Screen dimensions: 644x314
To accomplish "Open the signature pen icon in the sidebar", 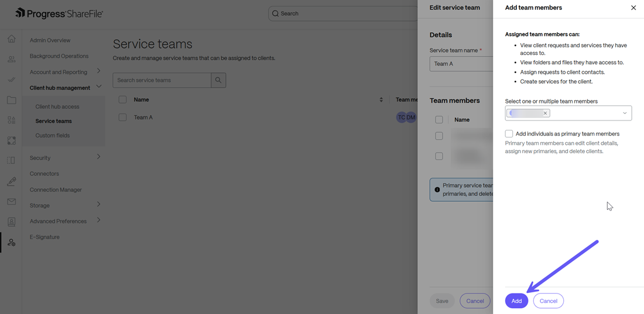I will 11,181.
